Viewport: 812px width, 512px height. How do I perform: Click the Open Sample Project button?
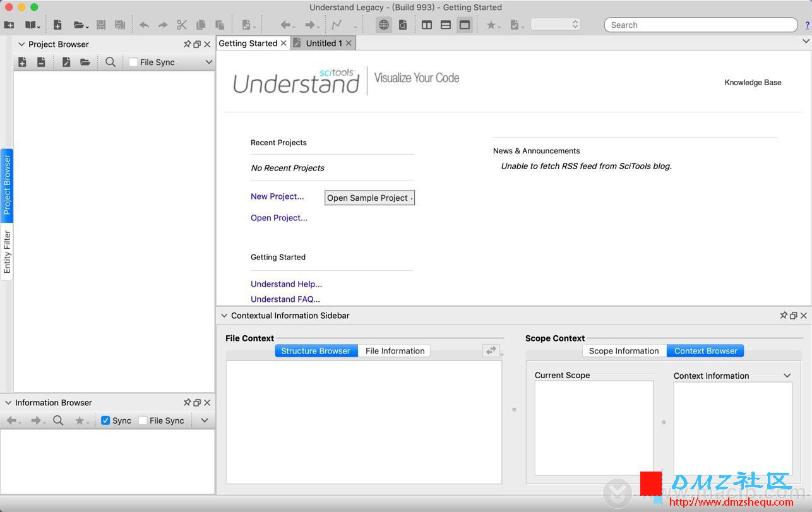point(369,198)
